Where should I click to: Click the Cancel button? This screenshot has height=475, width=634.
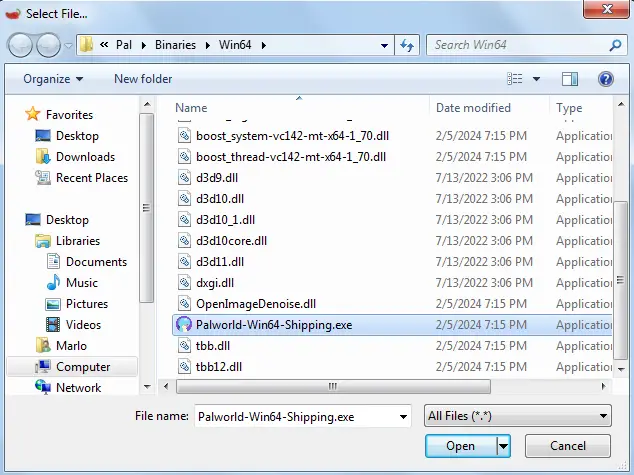tap(568, 446)
